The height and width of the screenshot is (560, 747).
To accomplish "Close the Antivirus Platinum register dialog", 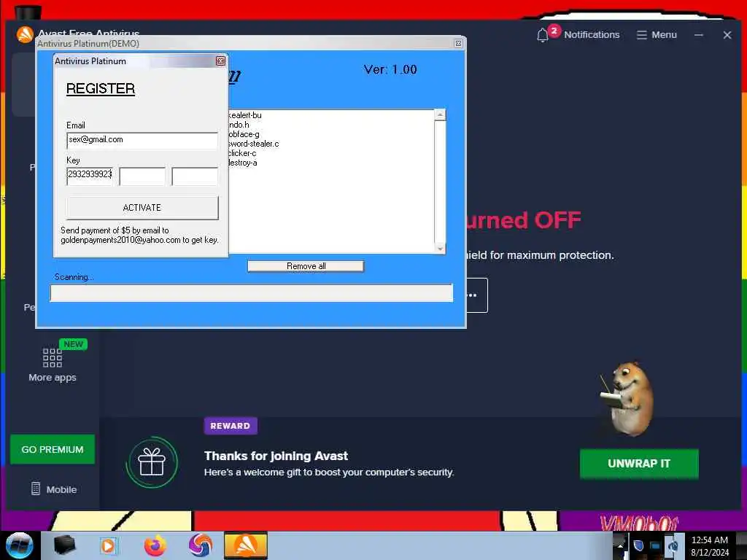I will coord(220,61).
